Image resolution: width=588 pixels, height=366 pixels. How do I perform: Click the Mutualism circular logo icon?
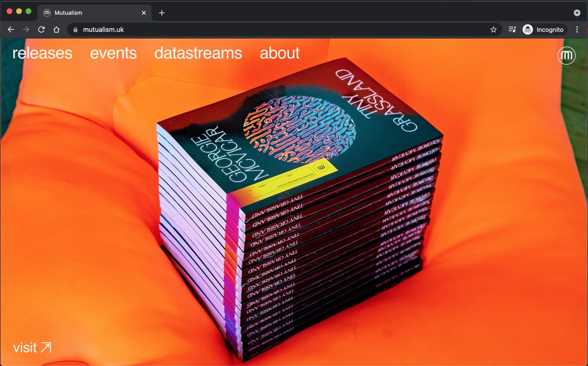pyautogui.click(x=566, y=55)
